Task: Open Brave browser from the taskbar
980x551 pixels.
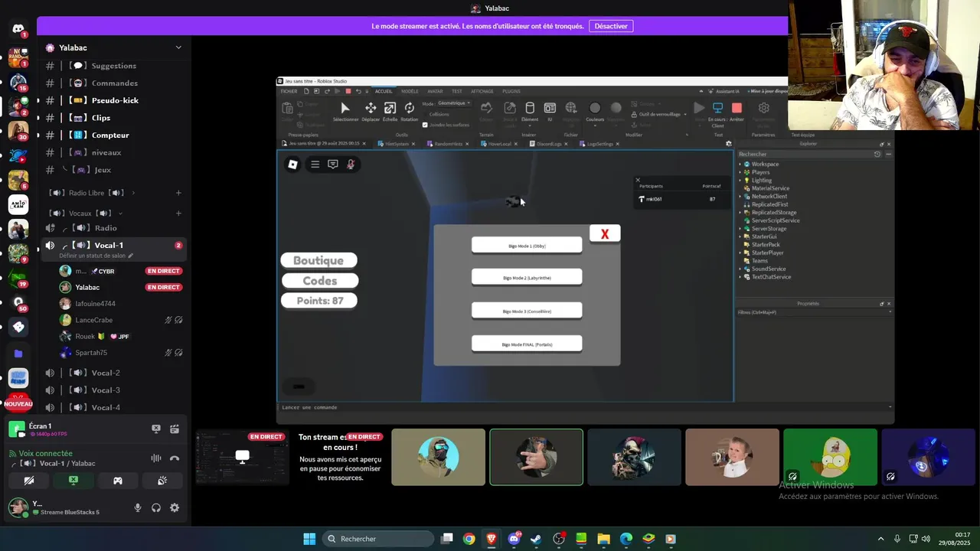Action: pyautogui.click(x=492, y=539)
